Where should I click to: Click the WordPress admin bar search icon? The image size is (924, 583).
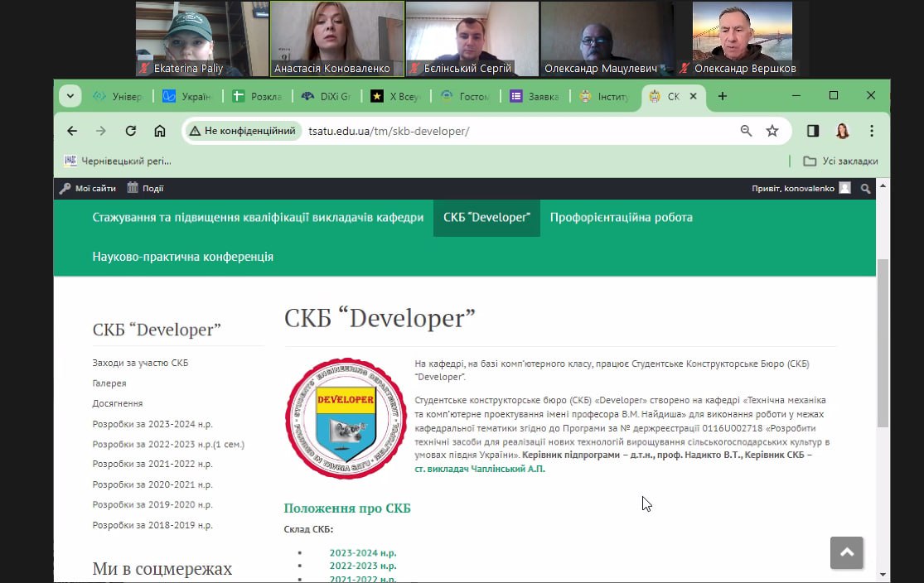866,188
